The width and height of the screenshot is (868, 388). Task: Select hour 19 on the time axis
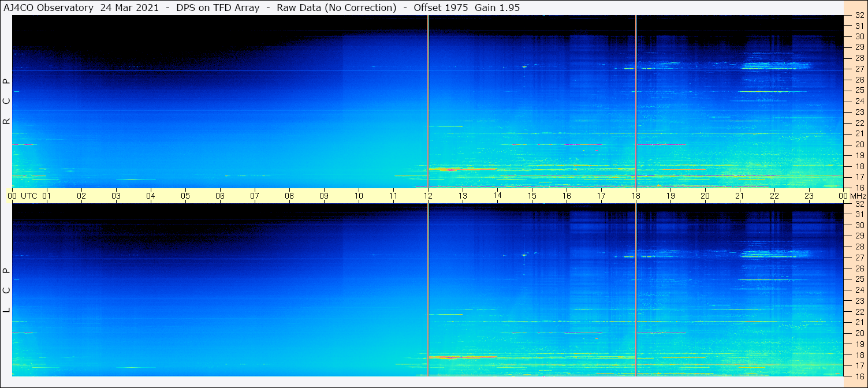click(670, 196)
